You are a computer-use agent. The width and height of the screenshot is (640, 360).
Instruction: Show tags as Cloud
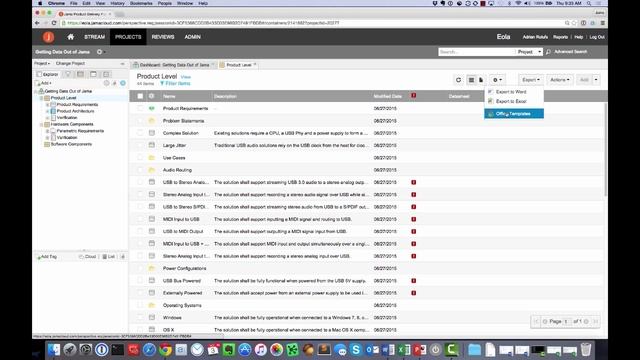87,257
